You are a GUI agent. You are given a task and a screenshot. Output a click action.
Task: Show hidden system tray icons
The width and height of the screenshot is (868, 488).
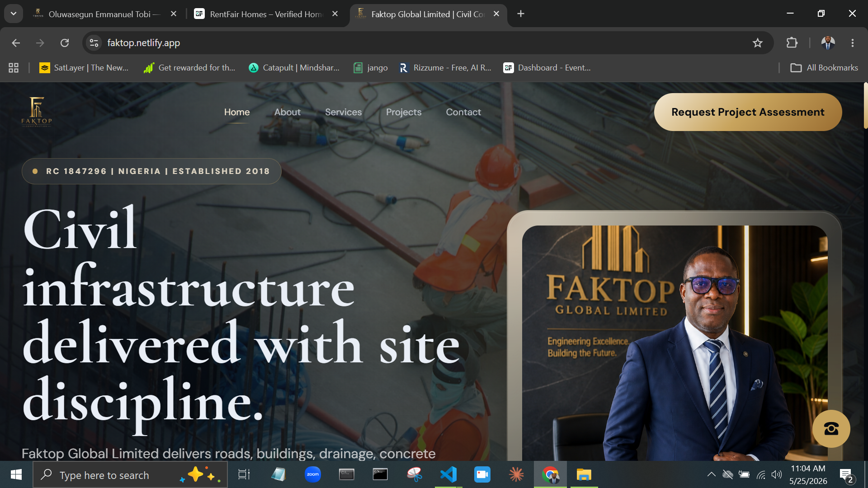(711, 474)
